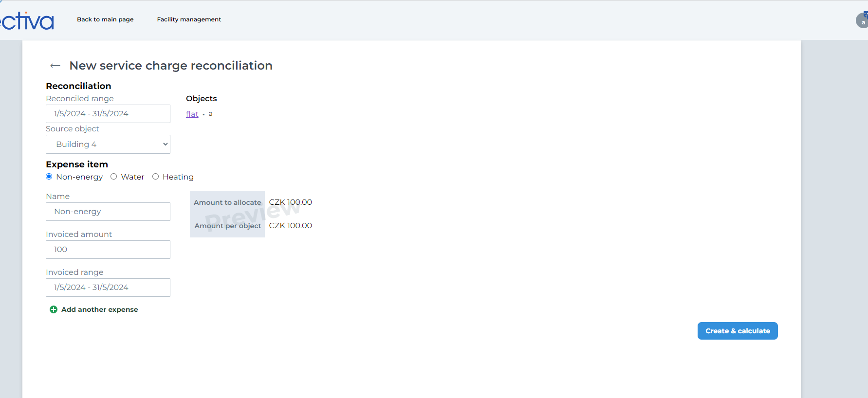Open the Invoiced range date field

(108, 288)
